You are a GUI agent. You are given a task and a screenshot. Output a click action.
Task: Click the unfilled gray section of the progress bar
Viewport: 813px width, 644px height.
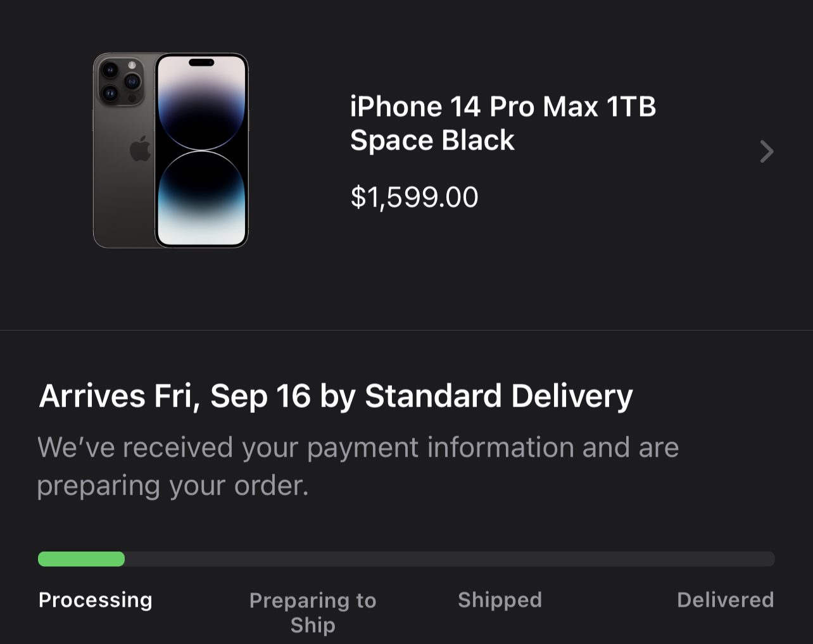tap(450, 559)
